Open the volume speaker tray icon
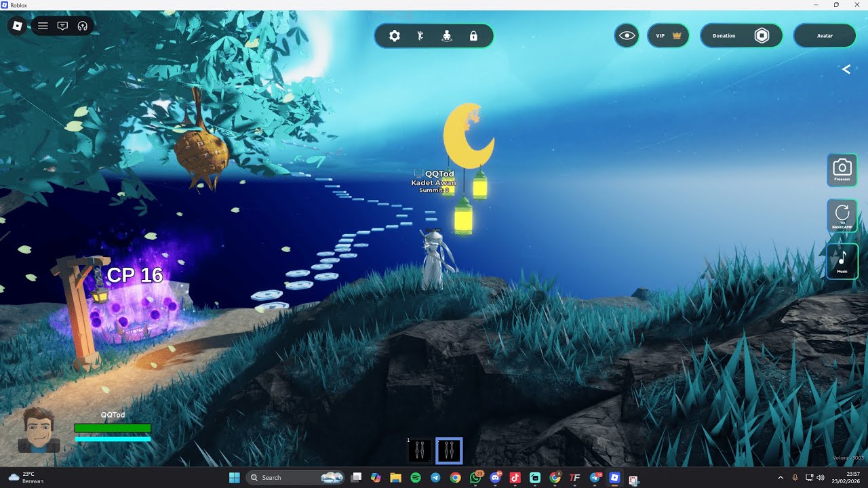Viewport: 868px width, 488px height. tap(821, 478)
